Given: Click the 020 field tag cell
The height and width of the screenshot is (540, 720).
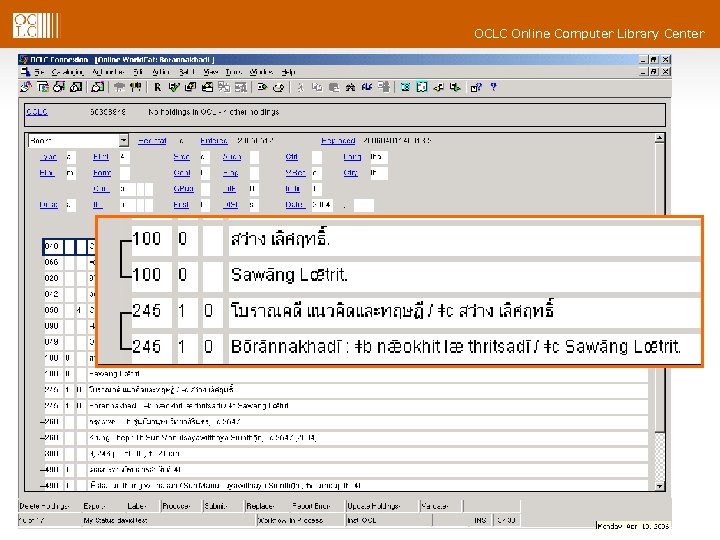Looking at the screenshot, I should coord(52,278).
